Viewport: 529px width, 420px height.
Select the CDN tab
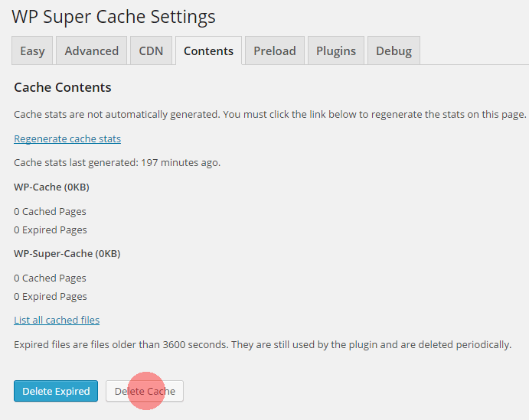151,51
